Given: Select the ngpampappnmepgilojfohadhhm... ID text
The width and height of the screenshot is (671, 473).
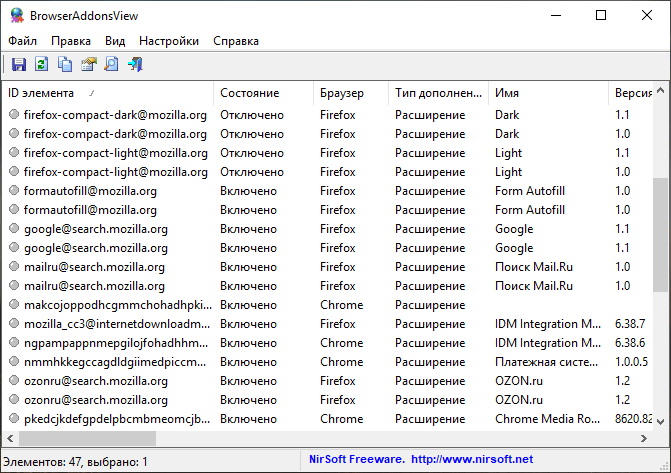Looking at the screenshot, I should [116, 343].
